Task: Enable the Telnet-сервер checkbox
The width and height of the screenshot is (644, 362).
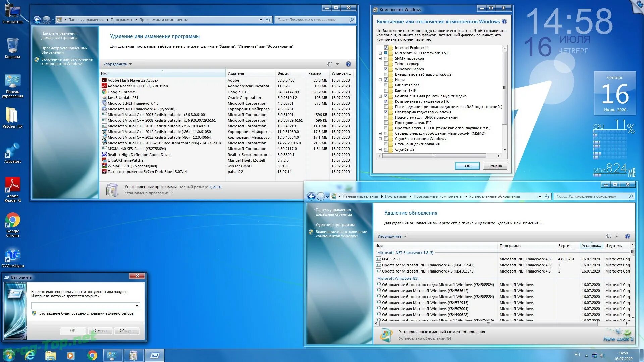Action: click(x=386, y=64)
